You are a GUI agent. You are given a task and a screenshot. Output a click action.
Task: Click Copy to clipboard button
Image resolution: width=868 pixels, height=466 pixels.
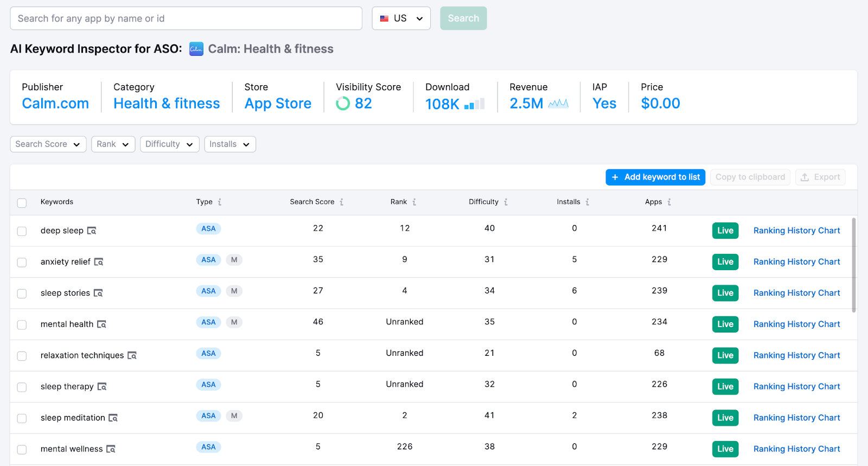750,177
